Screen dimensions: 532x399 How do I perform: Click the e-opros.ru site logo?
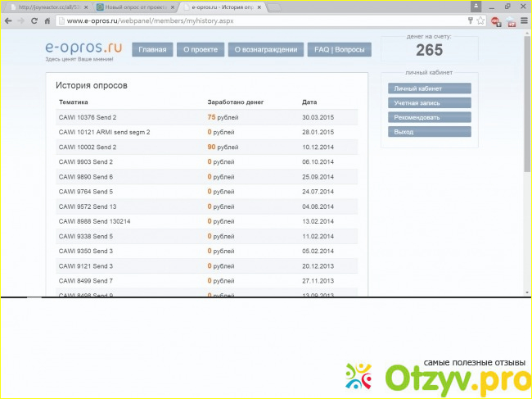click(x=82, y=50)
